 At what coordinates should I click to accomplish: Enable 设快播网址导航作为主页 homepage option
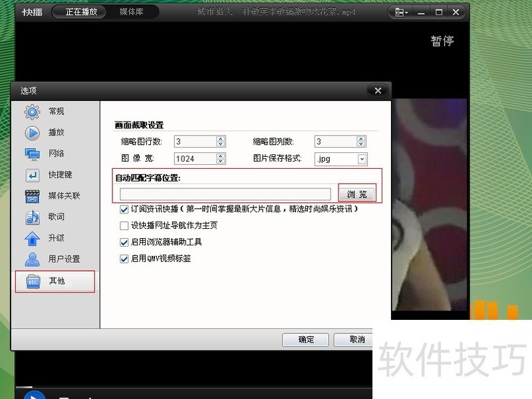pyautogui.click(x=124, y=225)
